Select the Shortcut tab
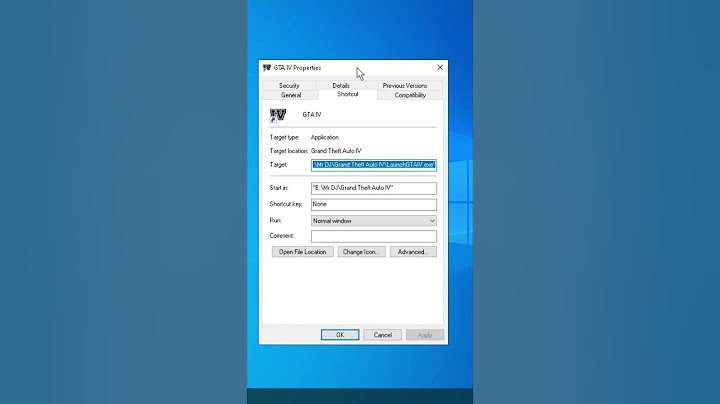 (348, 94)
